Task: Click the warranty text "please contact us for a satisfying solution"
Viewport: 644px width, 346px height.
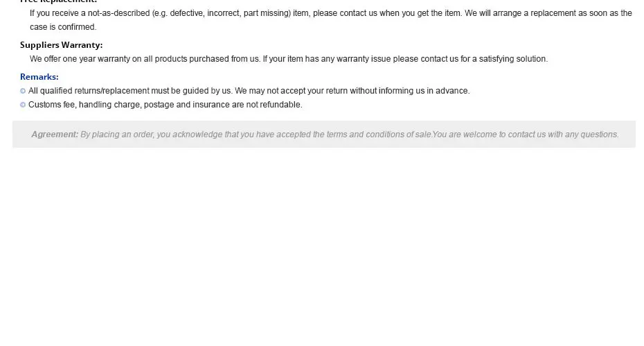Action: tap(469, 59)
